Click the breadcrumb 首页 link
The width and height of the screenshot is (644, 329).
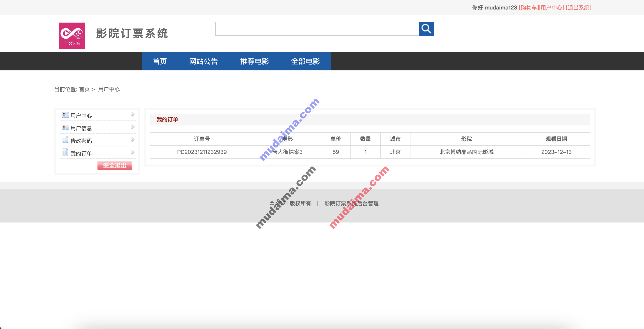coord(84,89)
